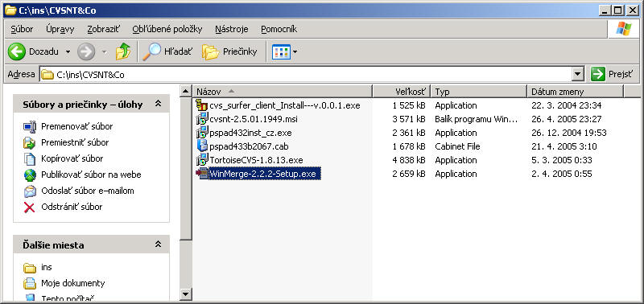Image resolution: width=644 pixels, height=304 pixels.
Task: Open the Pomocník menu
Action: 279,29
